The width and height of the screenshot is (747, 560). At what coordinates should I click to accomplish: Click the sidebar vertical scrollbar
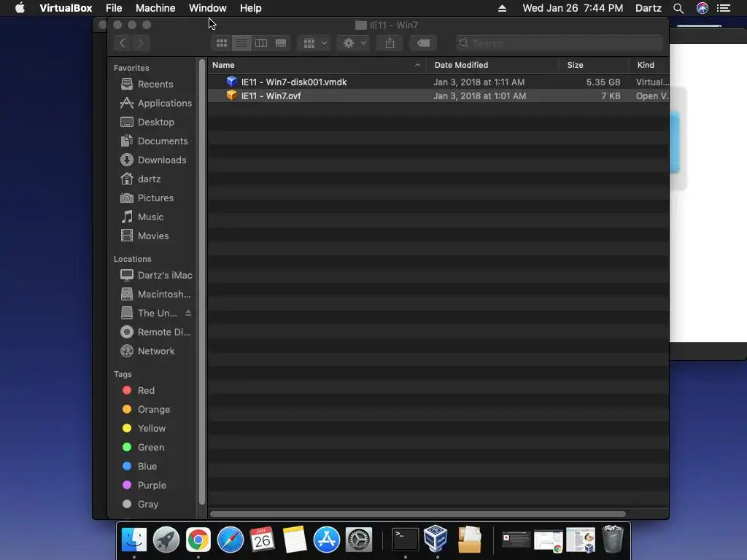202,281
